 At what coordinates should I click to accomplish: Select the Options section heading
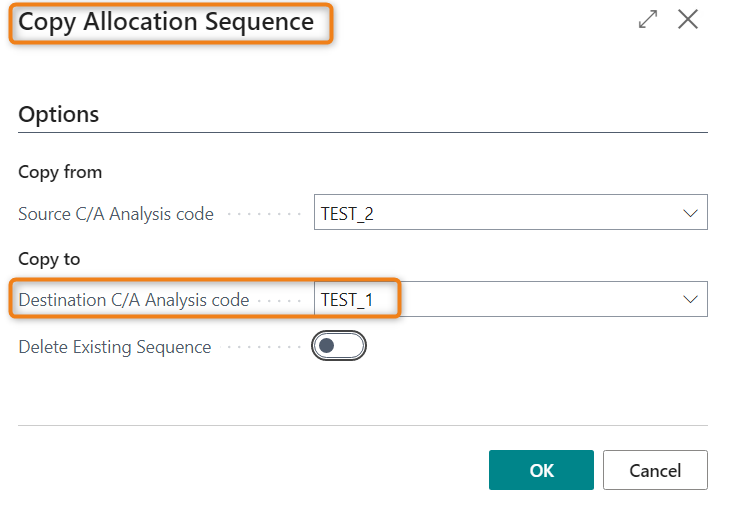point(59,114)
